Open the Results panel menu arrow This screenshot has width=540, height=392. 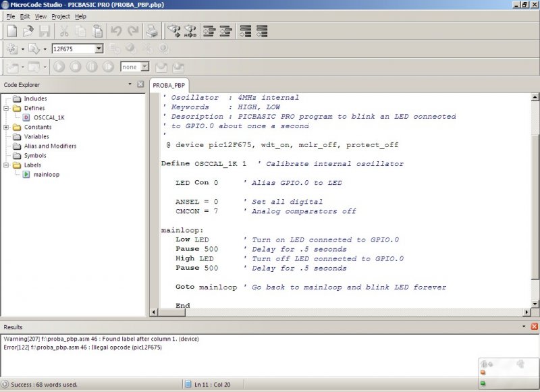pyautogui.click(x=524, y=327)
